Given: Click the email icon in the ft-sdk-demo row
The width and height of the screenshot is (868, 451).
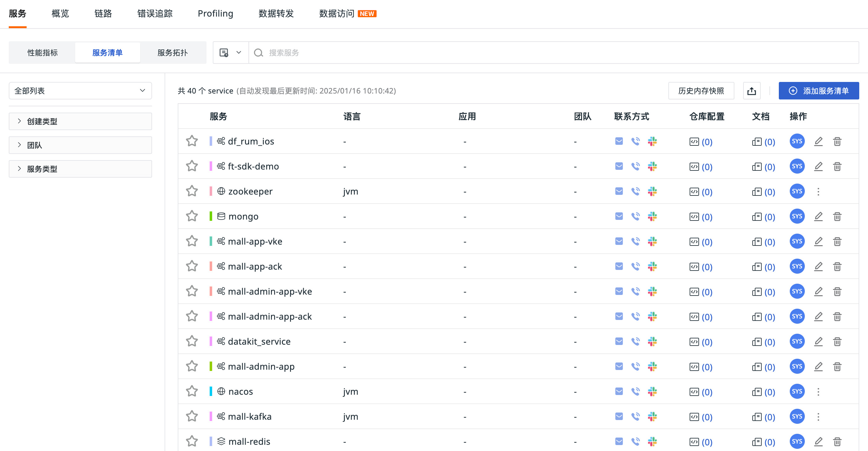Looking at the screenshot, I should (x=619, y=166).
